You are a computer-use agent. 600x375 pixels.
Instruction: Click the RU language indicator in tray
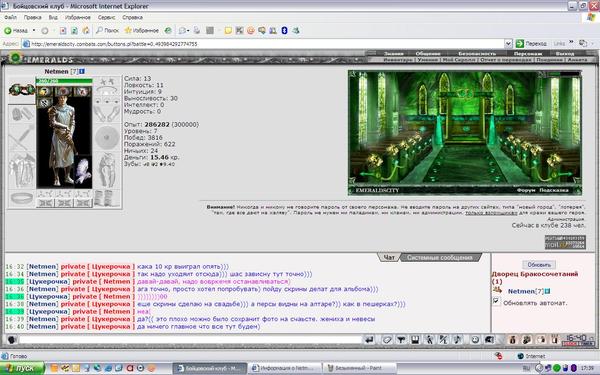527,368
